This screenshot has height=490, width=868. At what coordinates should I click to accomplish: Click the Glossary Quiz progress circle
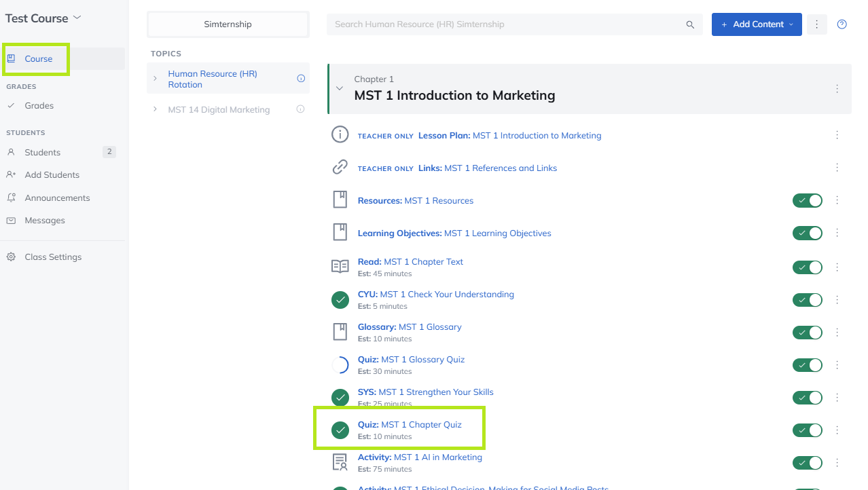340,365
